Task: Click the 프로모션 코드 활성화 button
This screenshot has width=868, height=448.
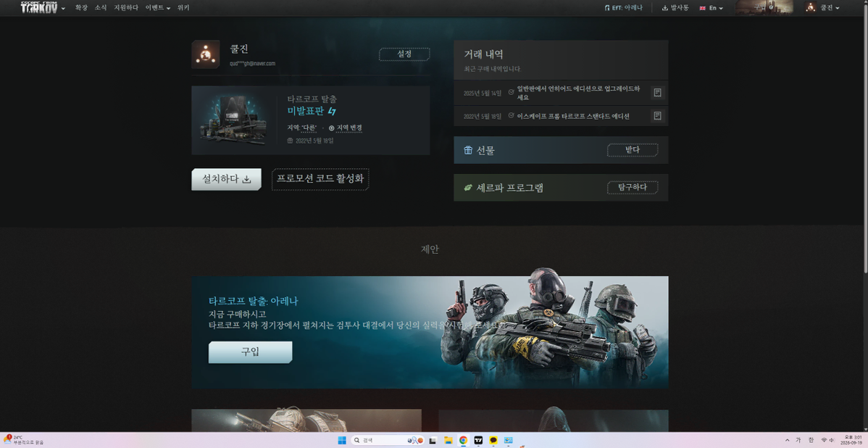Action: point(320,180)
